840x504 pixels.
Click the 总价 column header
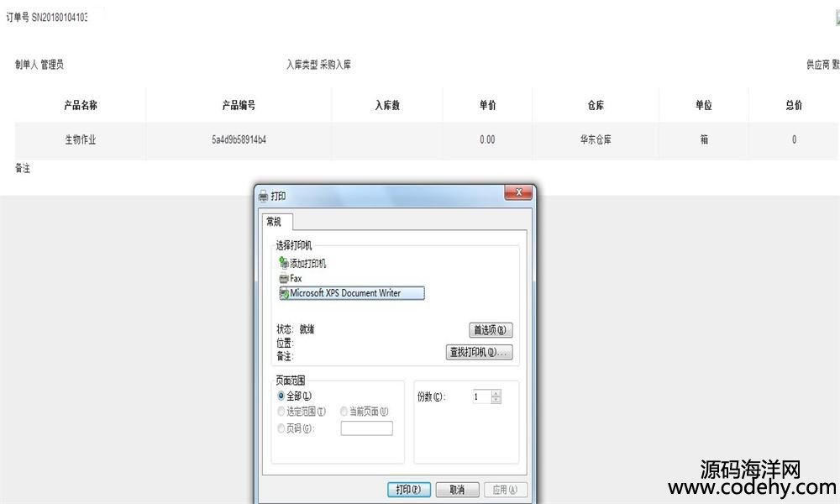coord(794,106)
